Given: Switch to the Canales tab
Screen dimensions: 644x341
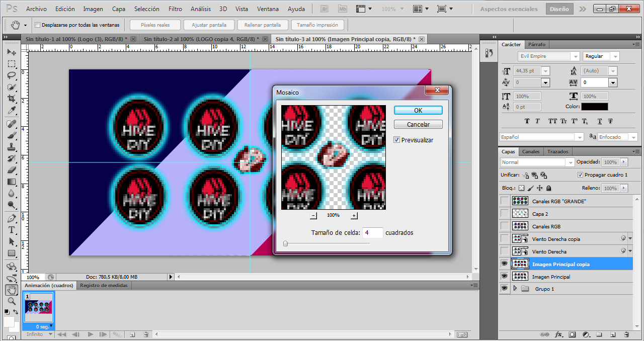Looking at the screenshot, I should [531, 151].
